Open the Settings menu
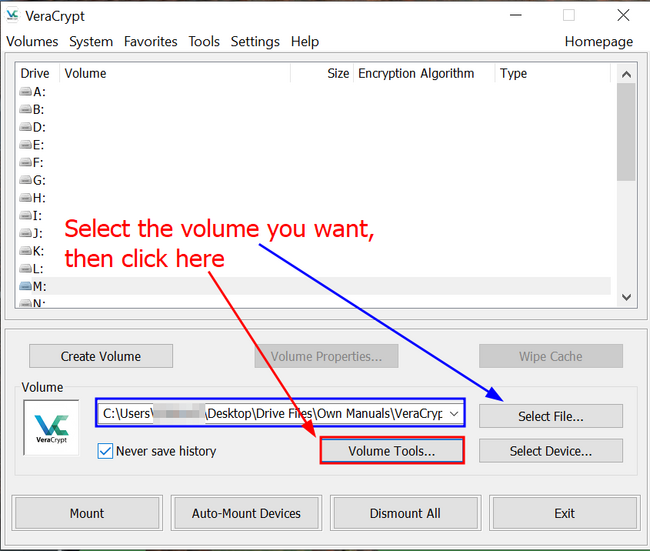Viewport: 650px width, 551px height. pos(255,41)
